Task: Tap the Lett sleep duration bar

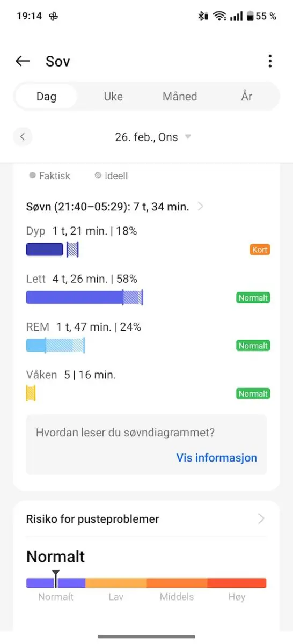Action: tap(84, 297)
